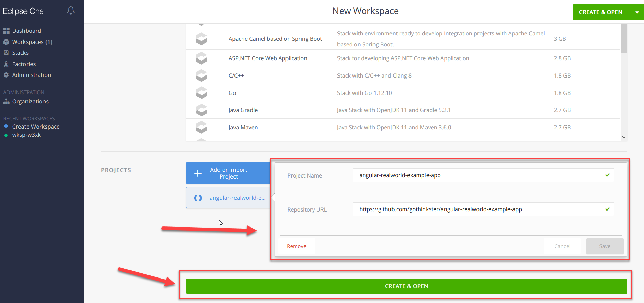Click the Apache Camel stack icon

(x=201, y=39)
